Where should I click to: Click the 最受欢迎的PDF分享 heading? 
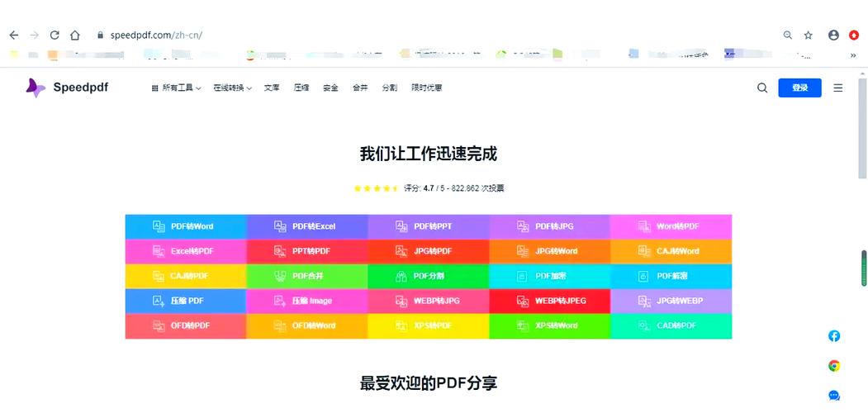coord(429,382)
